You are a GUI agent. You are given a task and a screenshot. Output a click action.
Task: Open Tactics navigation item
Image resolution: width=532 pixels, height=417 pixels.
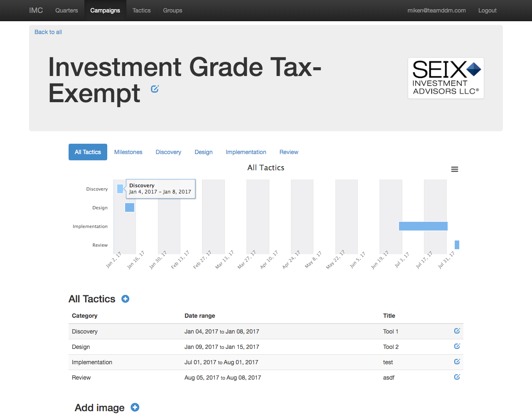pos(142,10)
